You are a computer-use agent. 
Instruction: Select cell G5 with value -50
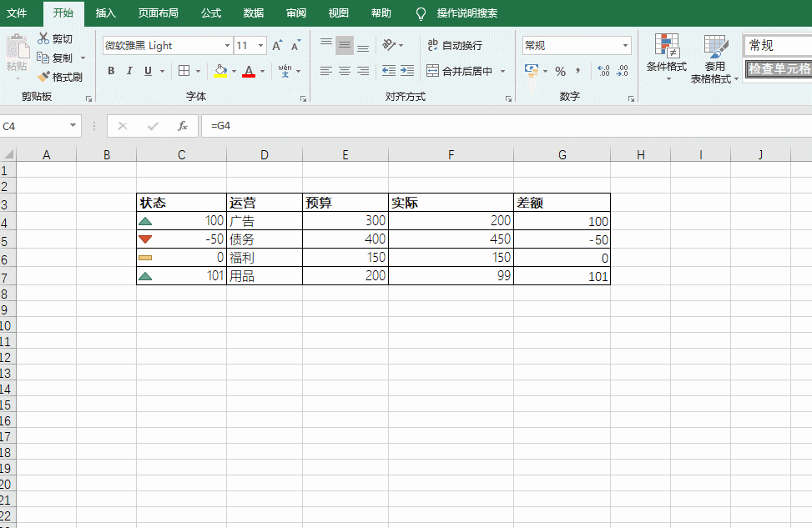[x=562, y=239]
